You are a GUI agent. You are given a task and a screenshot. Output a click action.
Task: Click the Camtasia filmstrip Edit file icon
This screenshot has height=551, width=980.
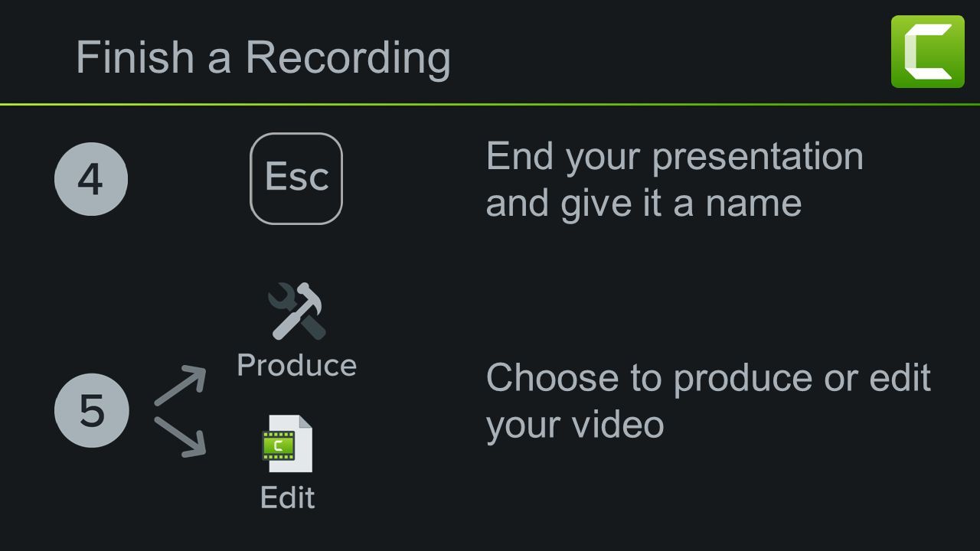click(287, 444)
